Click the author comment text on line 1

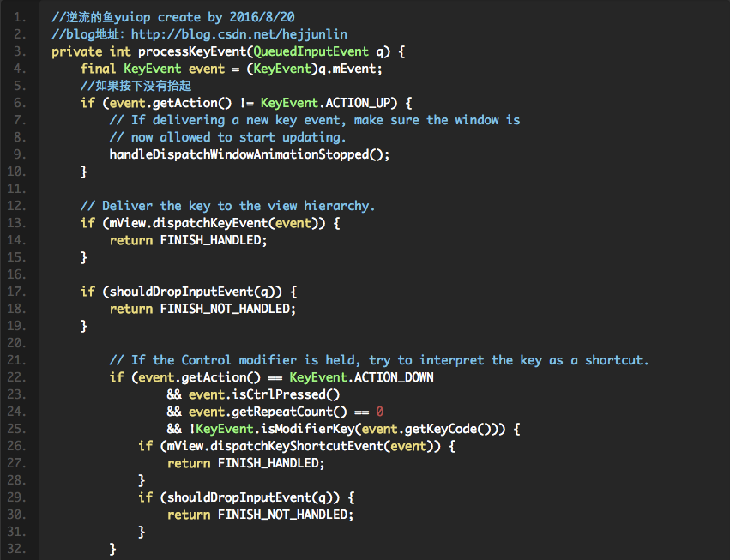pyautogui.click(x=172, y=17)
